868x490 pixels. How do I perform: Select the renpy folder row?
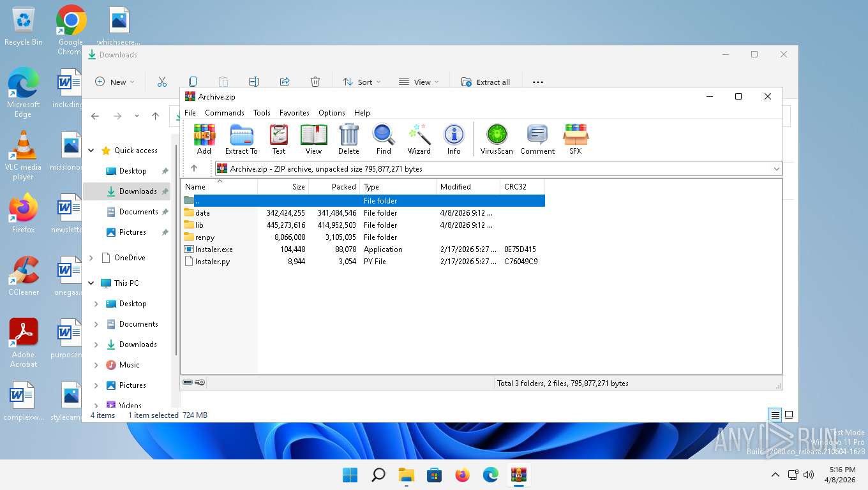[363, 237]
